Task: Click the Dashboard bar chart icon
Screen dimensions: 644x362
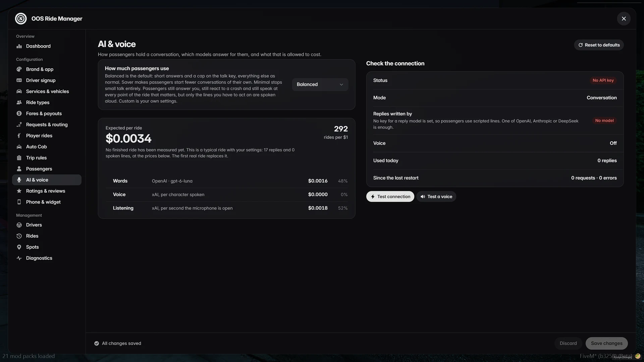Action: click(19, 46)
